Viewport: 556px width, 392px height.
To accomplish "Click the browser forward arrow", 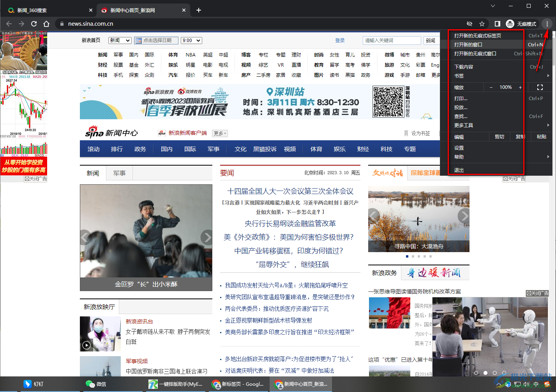I will (21, 24).
